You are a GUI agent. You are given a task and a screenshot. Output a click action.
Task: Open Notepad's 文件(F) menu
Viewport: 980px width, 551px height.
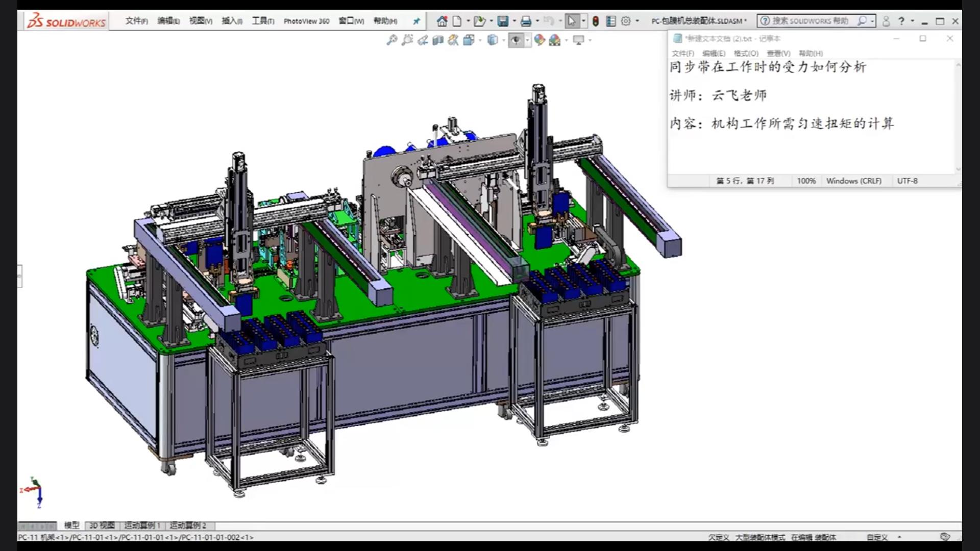point(682,53)
